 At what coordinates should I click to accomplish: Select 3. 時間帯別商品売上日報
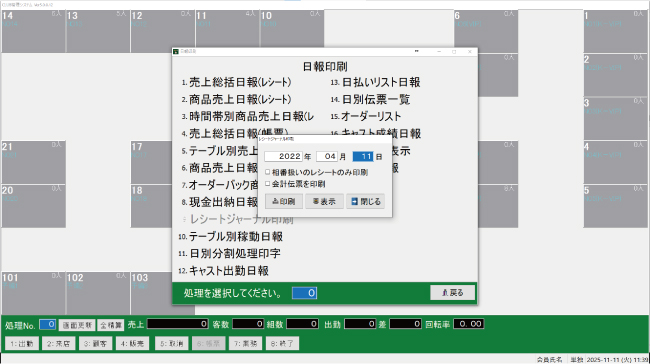[x=247, y=116]
